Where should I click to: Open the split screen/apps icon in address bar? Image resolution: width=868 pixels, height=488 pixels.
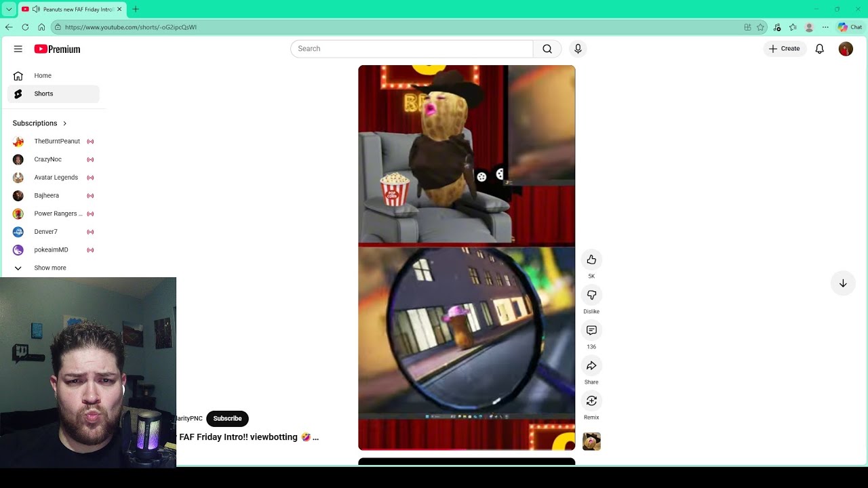747,27
